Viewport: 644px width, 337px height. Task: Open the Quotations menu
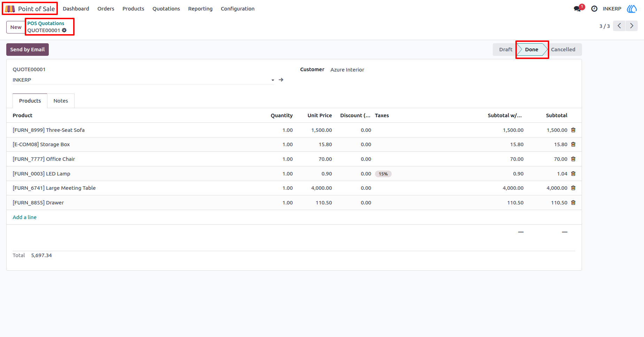point(166,9)
